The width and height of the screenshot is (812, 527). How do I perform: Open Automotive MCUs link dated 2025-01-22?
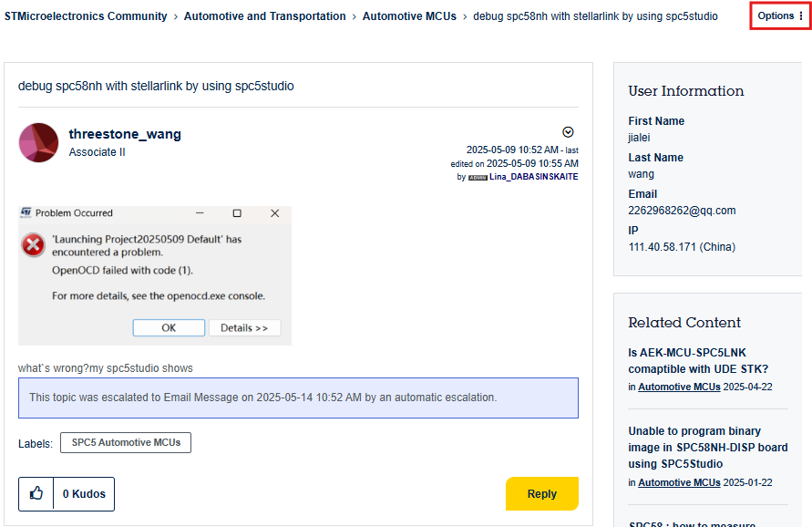click(x=679, y=482)
